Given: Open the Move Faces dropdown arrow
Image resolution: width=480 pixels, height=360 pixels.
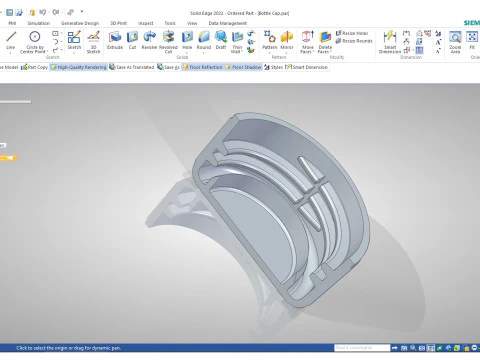Looking at the screenshot, I should tap(314, 52).
